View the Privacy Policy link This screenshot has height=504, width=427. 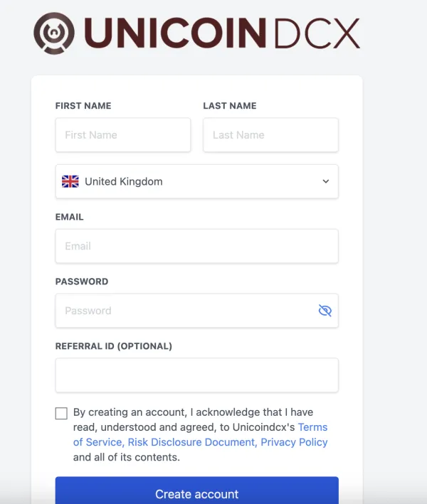tap(294, 442)
